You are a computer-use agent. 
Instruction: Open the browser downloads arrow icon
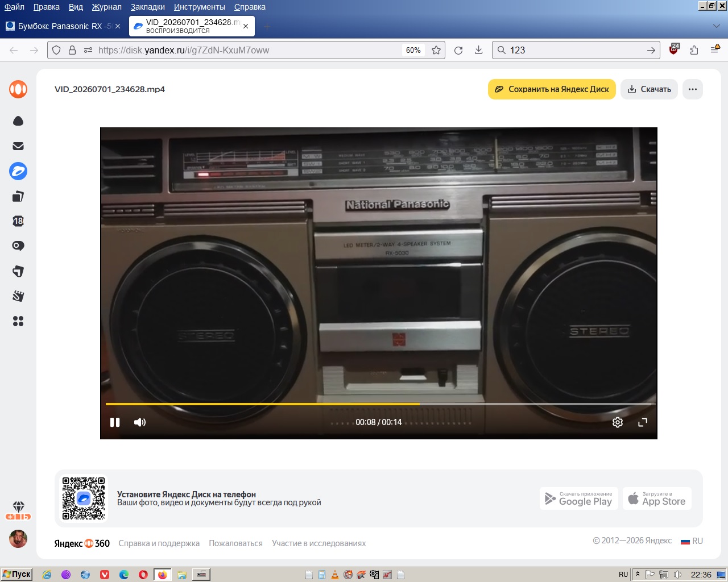click(x=479, y=50)
